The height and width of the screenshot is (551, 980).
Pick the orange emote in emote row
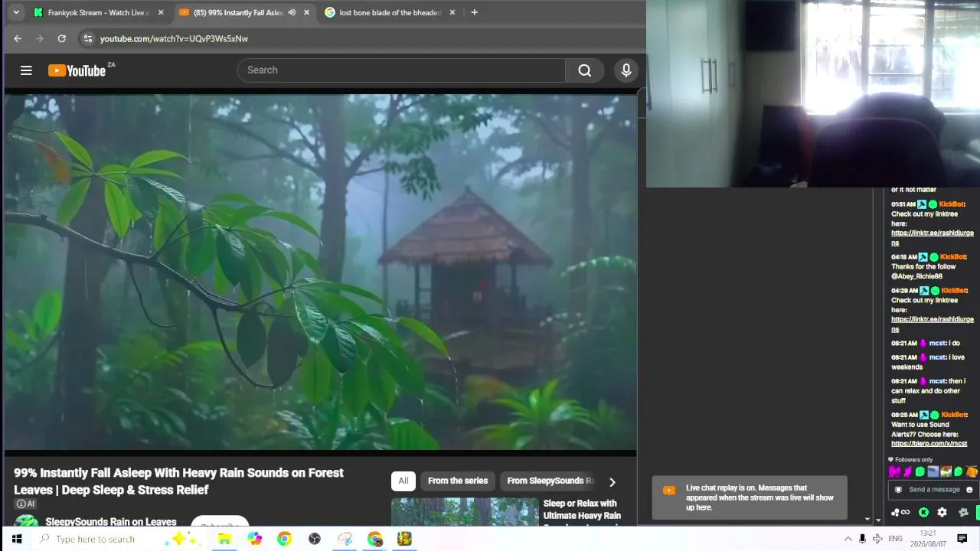pyautogui.click(x=972, y=471)
